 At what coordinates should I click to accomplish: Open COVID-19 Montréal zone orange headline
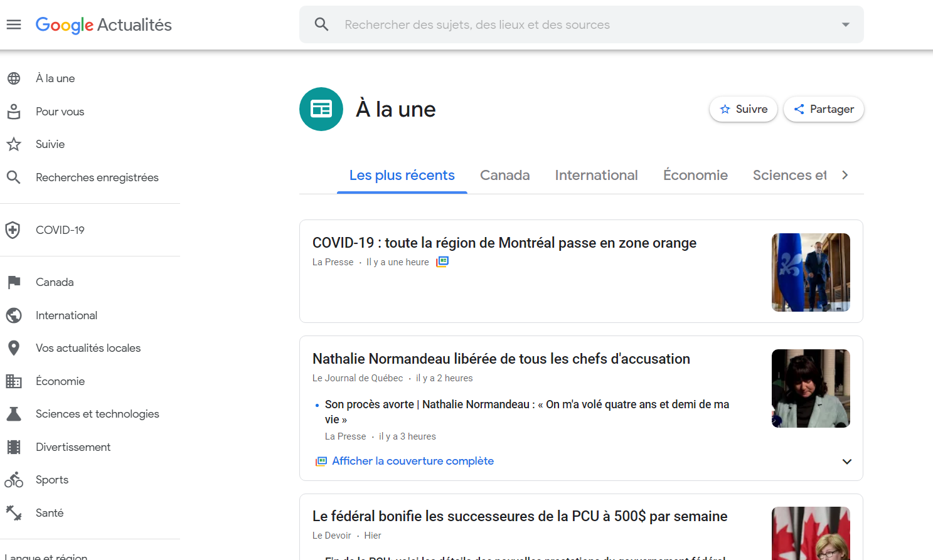(504, 243)
